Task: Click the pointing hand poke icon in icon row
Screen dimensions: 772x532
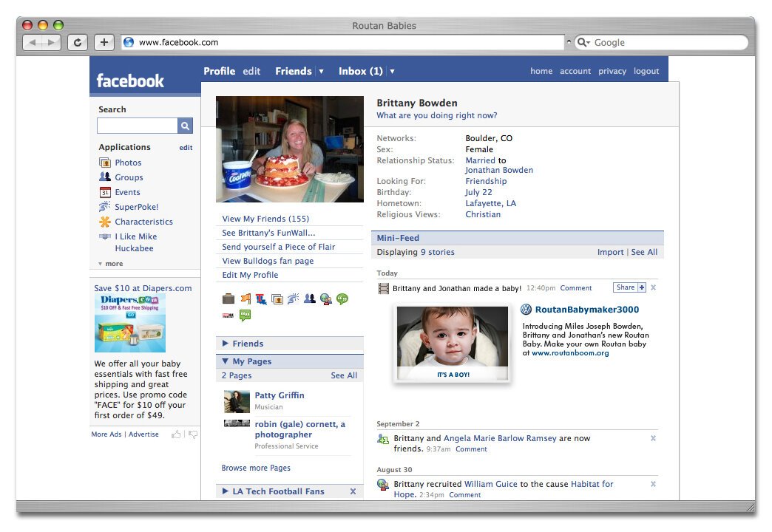Action: click(x=294, y=299)
